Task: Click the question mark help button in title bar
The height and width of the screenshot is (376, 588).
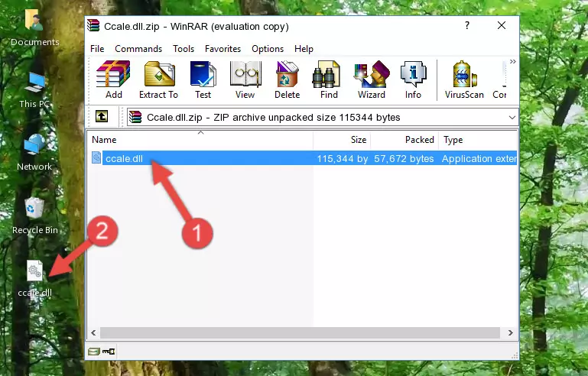Action: coord(467,25)
